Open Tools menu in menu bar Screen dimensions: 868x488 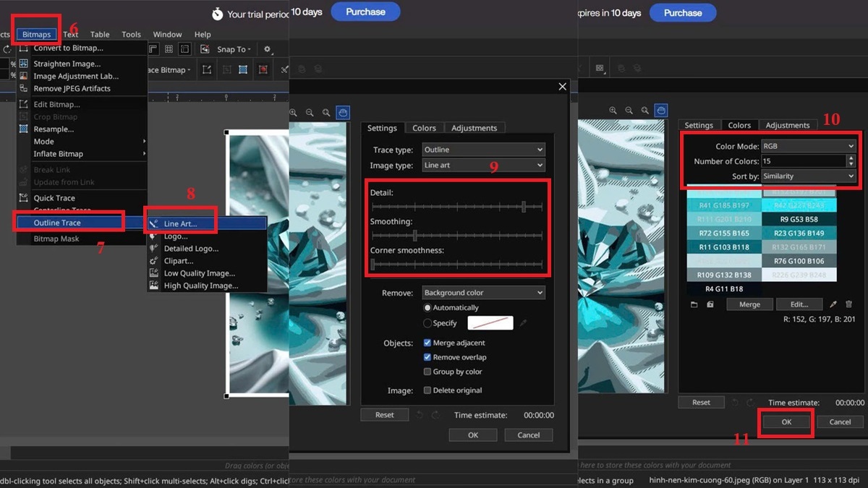coord(131,34)
